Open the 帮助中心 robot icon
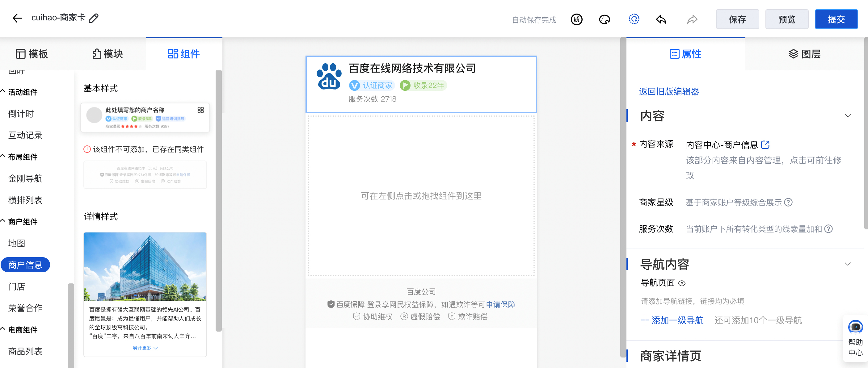Viewport: 868px width, 368px height. [855, 327]
